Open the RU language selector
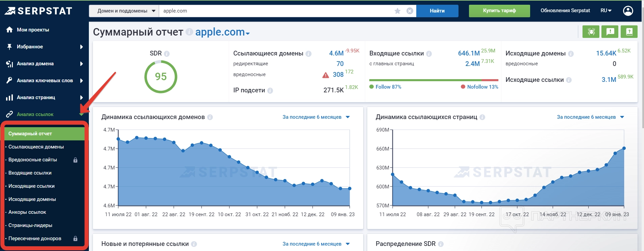This screenshot has height=251, width=644. click(x=606, y=11)
